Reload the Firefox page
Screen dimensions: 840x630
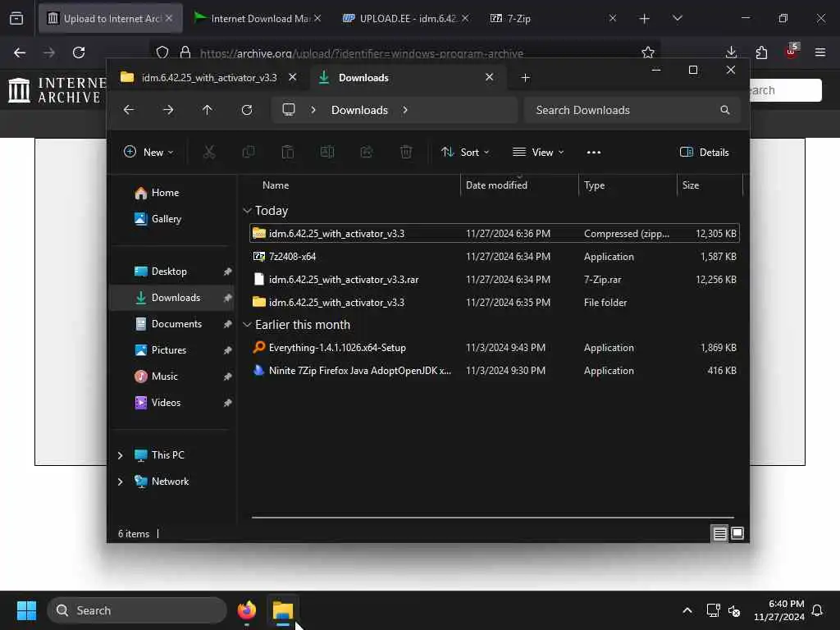(79, 52)
